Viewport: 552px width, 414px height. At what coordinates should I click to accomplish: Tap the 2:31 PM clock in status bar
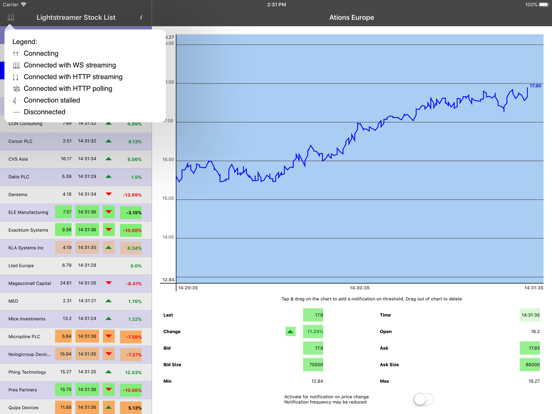[x=276, y=5]
